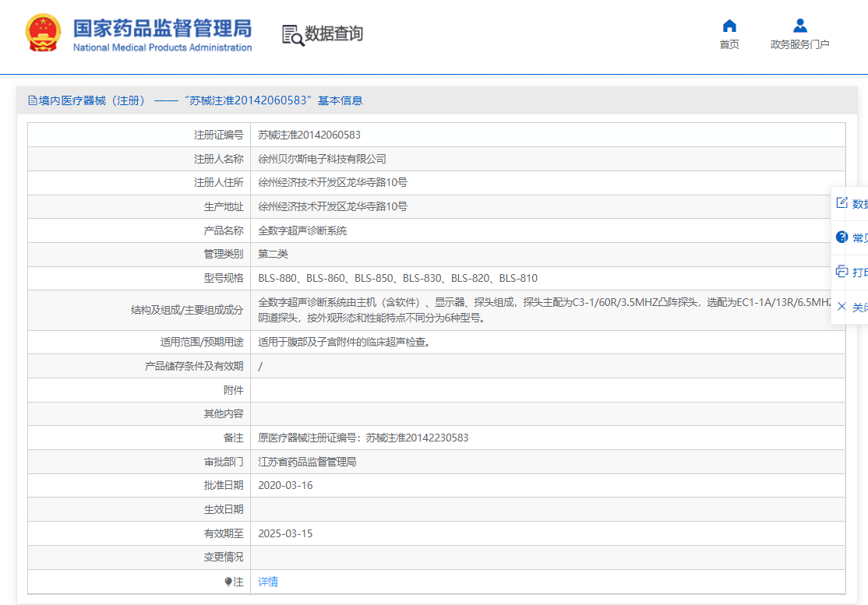Click the 政务服务门户 person icon
Image resolution: width=868 pixels, height=605 pixels.
[799, 26]
